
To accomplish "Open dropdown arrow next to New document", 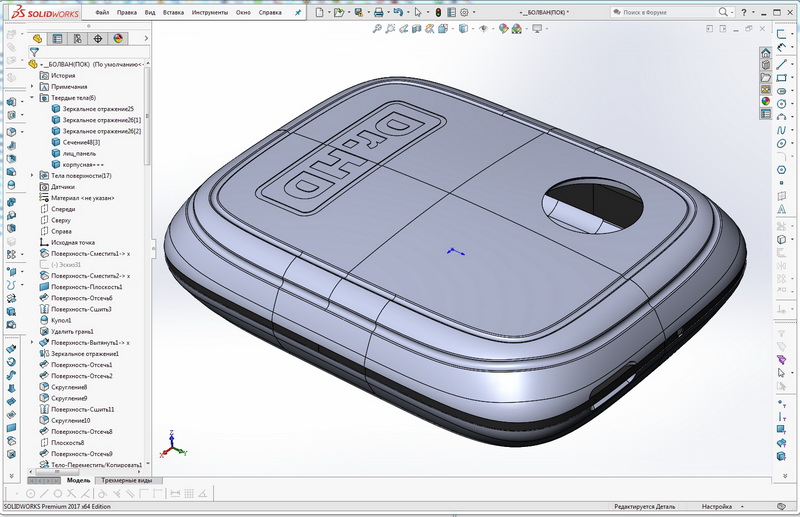I will click(x=329, y=12).
